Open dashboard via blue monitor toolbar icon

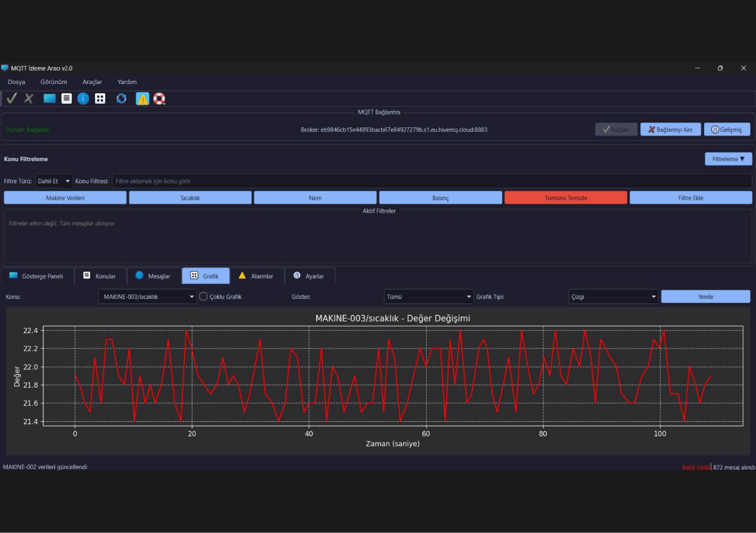point(50,98)
